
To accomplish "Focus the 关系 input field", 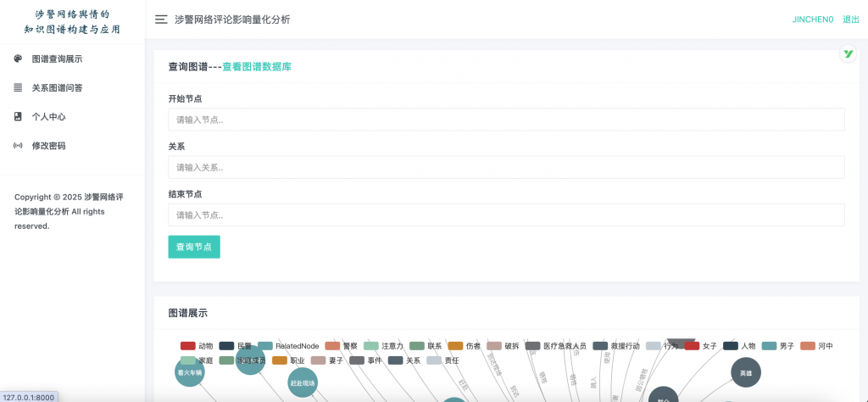I will [507, 167].
